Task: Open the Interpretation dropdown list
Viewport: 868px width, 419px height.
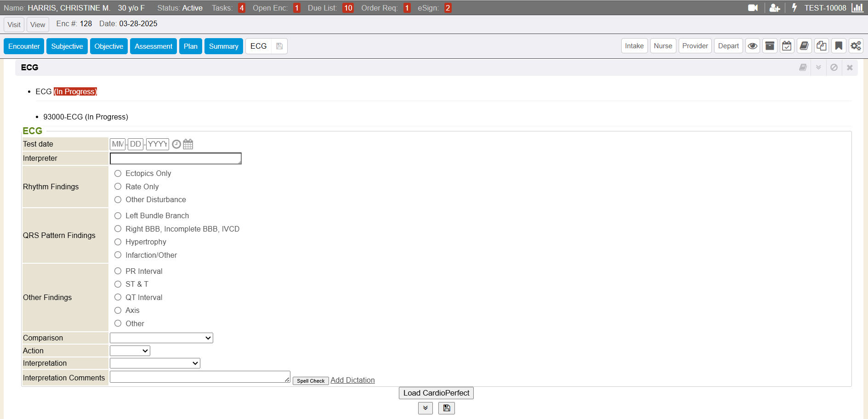Action: [155, 363]
